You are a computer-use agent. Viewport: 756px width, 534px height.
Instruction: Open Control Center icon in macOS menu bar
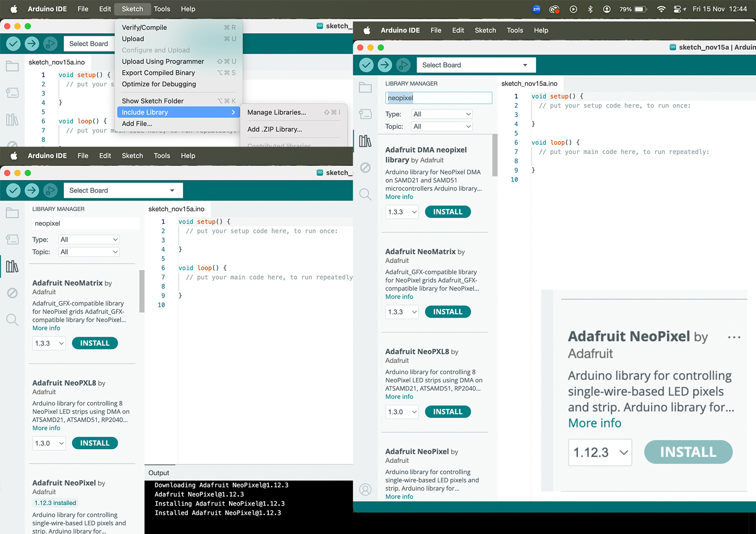pyautogui.click(x=677, y=9)
